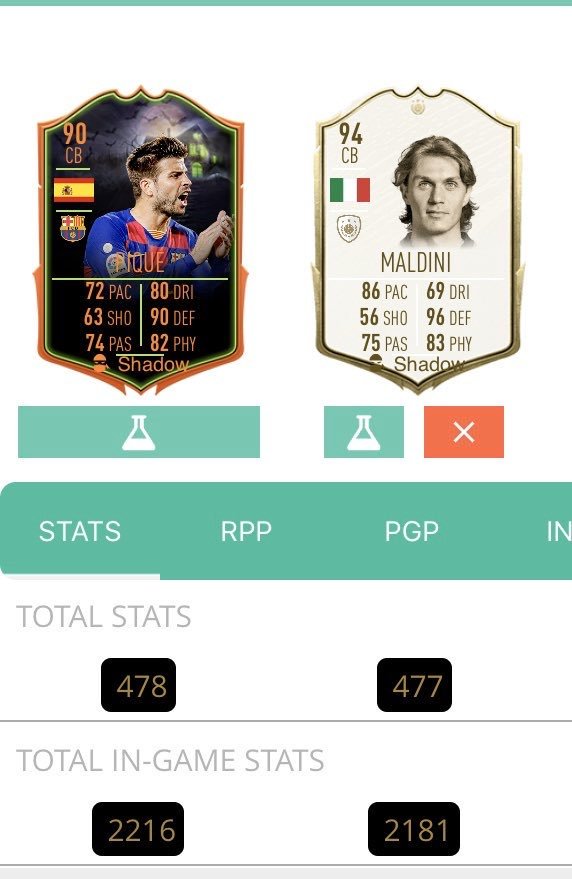Screen dimensions: 572x879
Task: Click the Shadow chemistry style on Maldini card
Action: (x=417, y=364)
